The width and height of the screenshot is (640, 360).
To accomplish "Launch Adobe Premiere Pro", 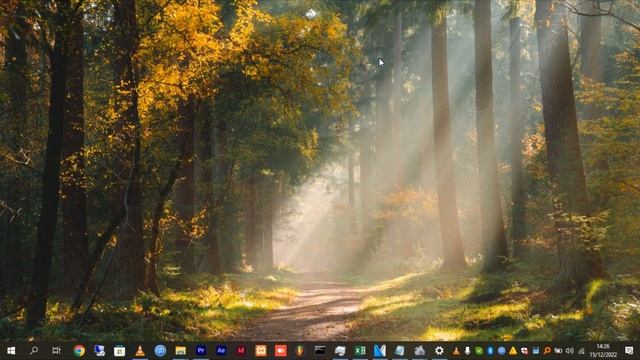I will [201, 351].
